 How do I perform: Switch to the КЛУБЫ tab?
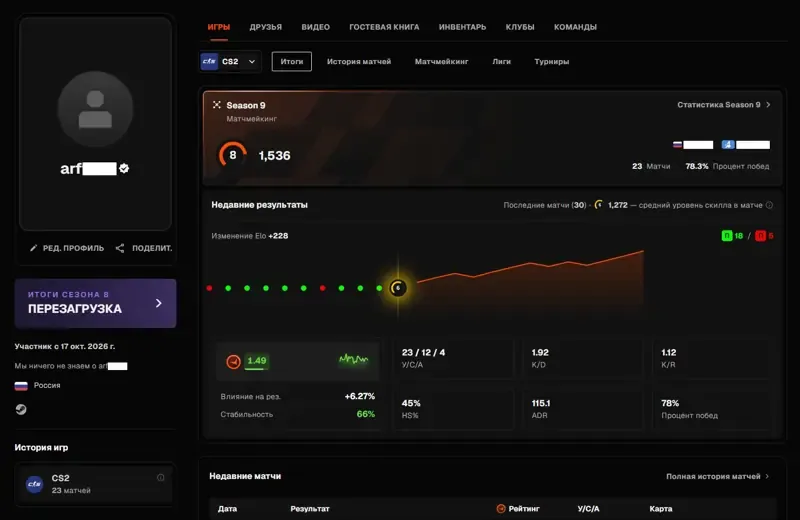(x=520, y=27)
